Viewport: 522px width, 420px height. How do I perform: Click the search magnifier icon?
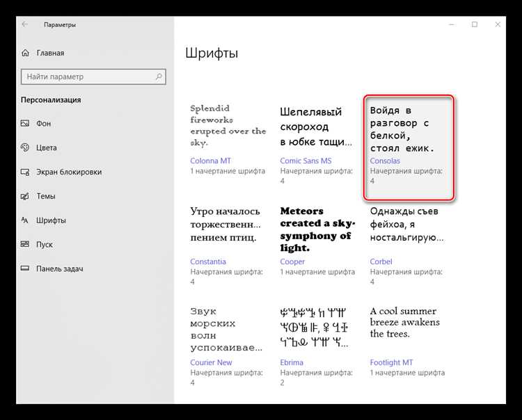159,76
